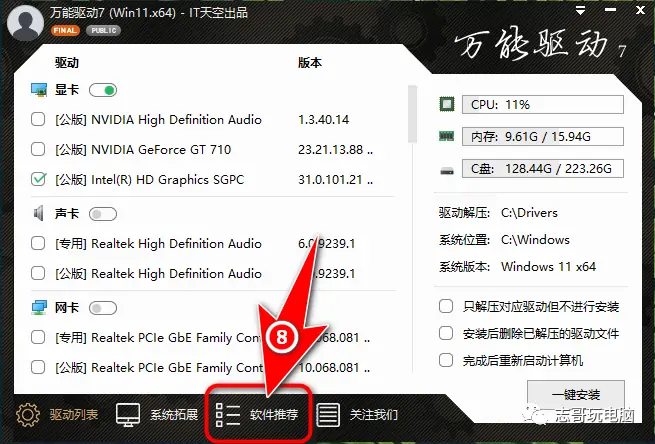Click the 网卡 network category icon

(x=39, y=307)
